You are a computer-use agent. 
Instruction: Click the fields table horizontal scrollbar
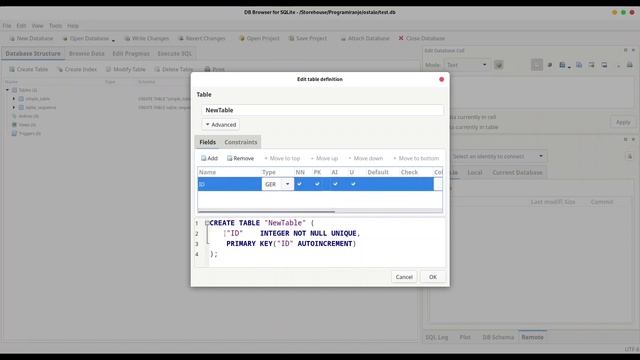coord(266,211)
